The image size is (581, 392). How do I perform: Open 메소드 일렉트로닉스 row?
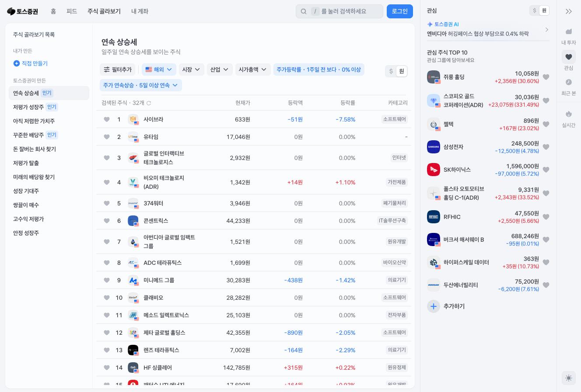pyautogui.click(x=254, y=315)
